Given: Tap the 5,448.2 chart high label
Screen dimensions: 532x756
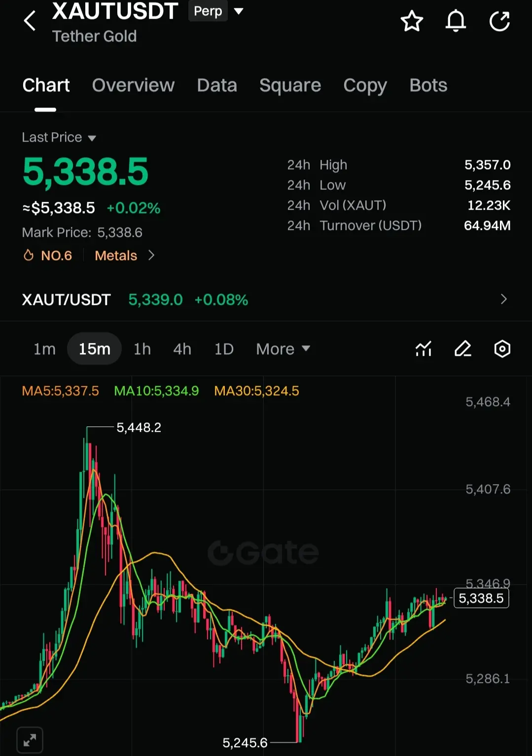Looking at the screenshot, I should (139, 427).
